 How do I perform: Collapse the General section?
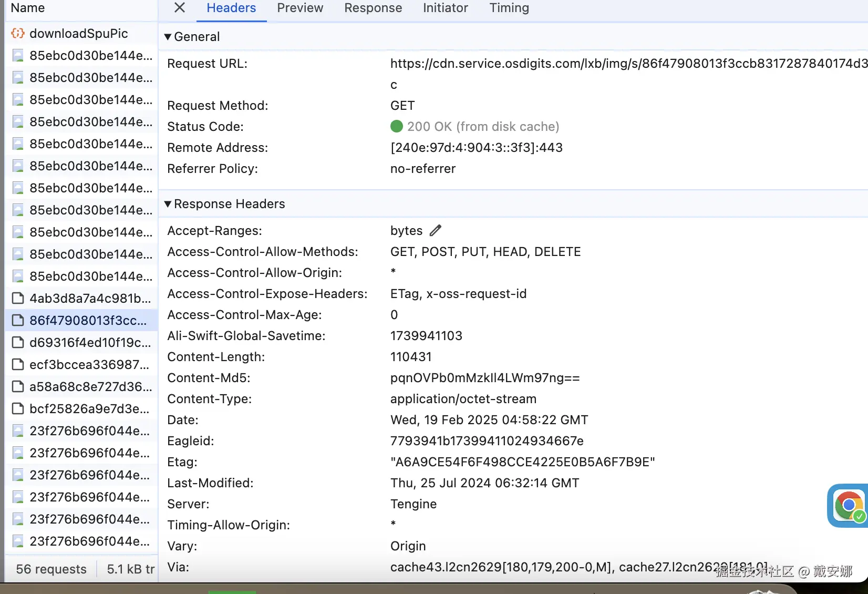point(168,37)
